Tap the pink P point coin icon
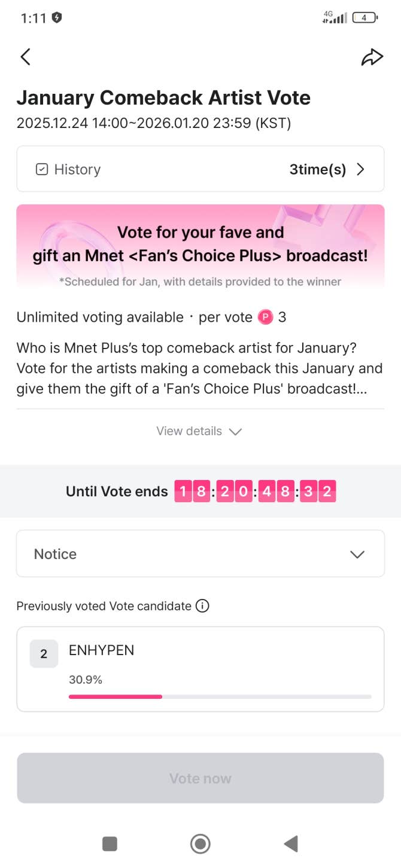 click(x=265, y=317)
